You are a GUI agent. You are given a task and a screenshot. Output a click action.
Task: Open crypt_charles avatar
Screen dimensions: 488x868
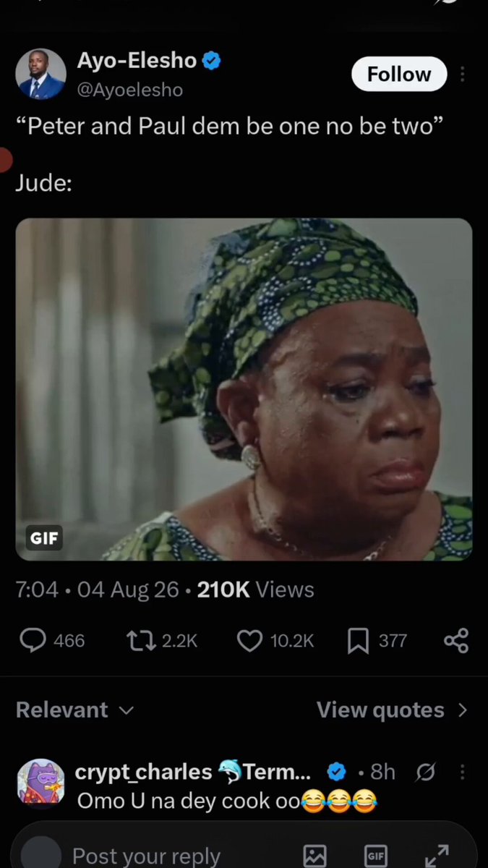click(41, 785)
